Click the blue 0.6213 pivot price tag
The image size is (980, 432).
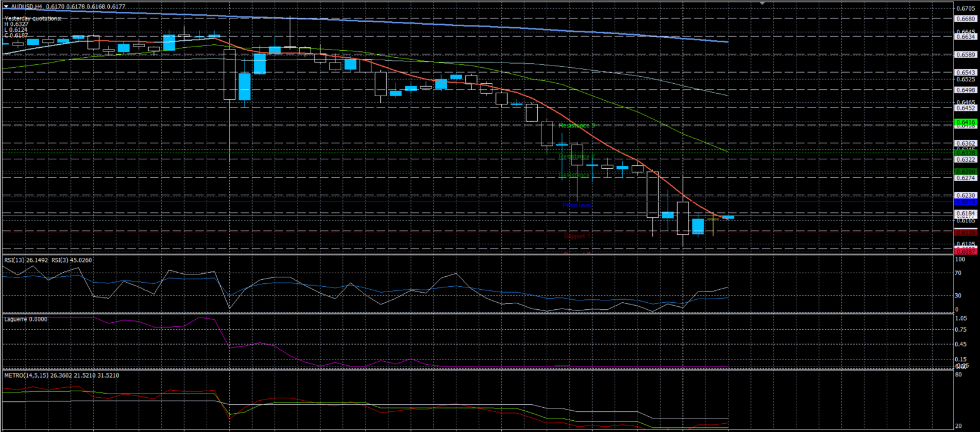pyautogui.click(x=966, y=202)
